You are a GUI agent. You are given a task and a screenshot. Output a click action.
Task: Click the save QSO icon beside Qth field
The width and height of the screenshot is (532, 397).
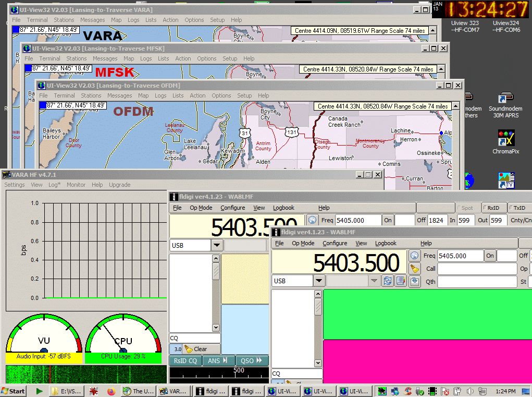coord(414,281)
